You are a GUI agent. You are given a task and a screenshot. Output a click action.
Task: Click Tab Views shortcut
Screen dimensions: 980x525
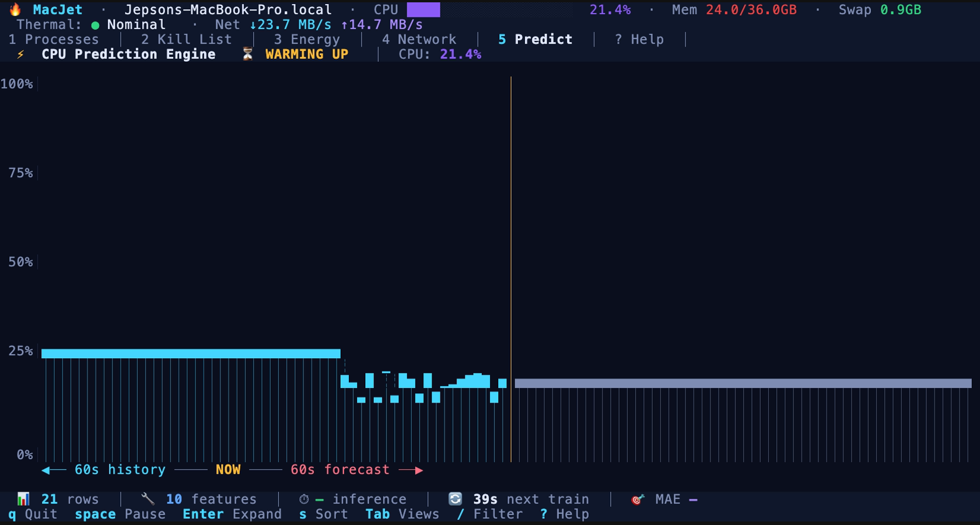(402, 514)
